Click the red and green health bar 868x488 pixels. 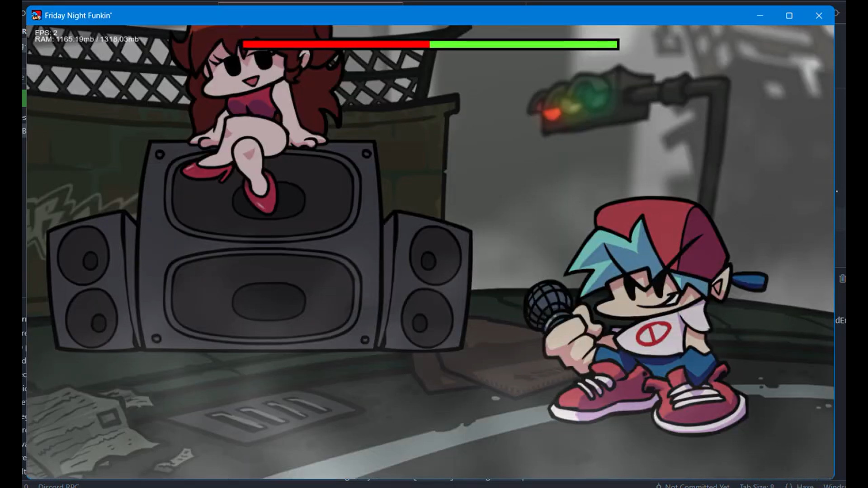point(431,44)
